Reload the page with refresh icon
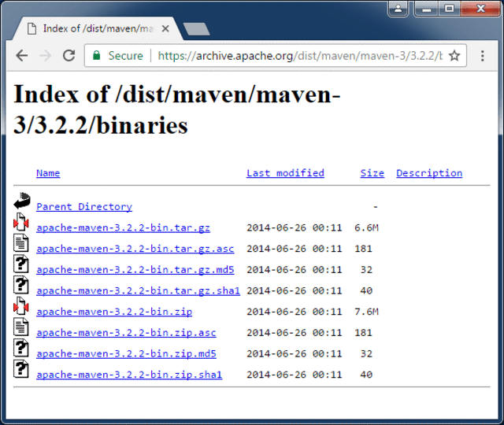Viewport: 504px width, 425px height. coord(69,56)
